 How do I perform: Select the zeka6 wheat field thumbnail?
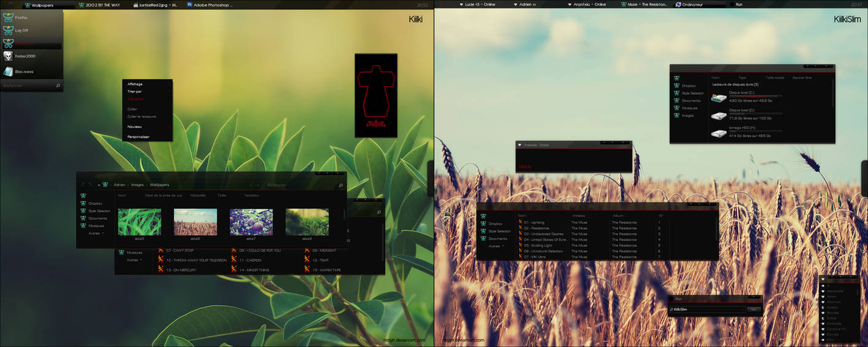(x=195, y=222)
